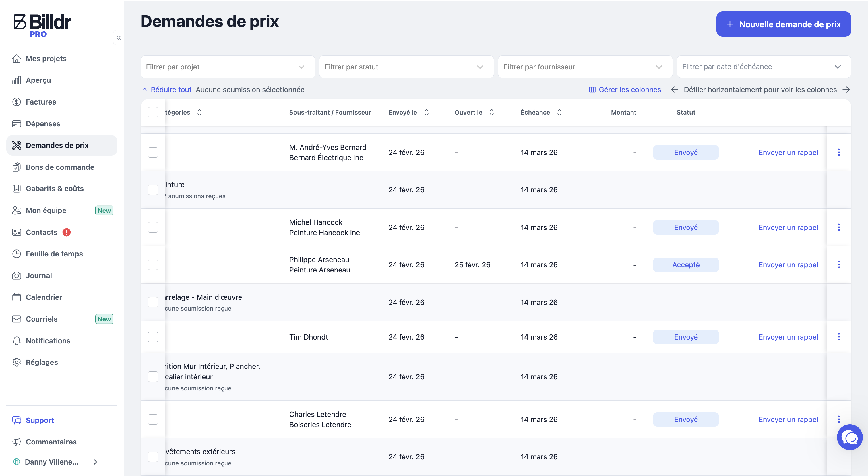Click the envelope icon beside Courriels
Screen dimensions: 868x476
pyautogui.click(x=17, y=319)
